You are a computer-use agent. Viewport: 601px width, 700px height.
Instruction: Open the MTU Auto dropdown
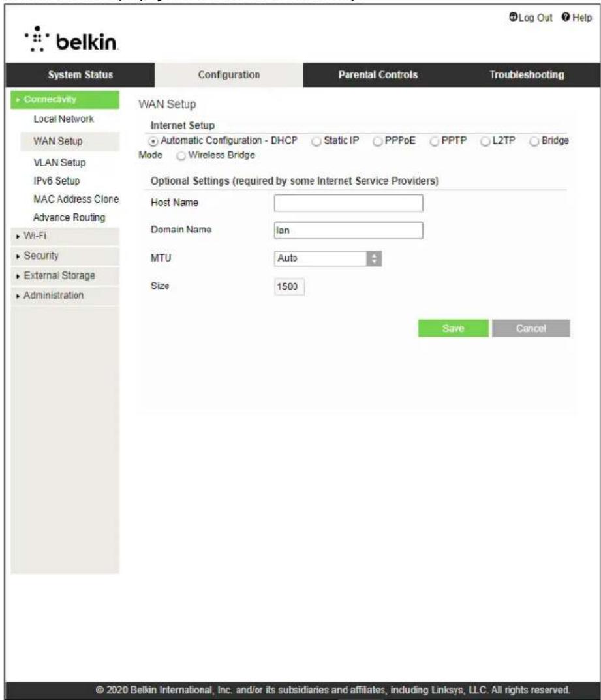tap(328, 258)
